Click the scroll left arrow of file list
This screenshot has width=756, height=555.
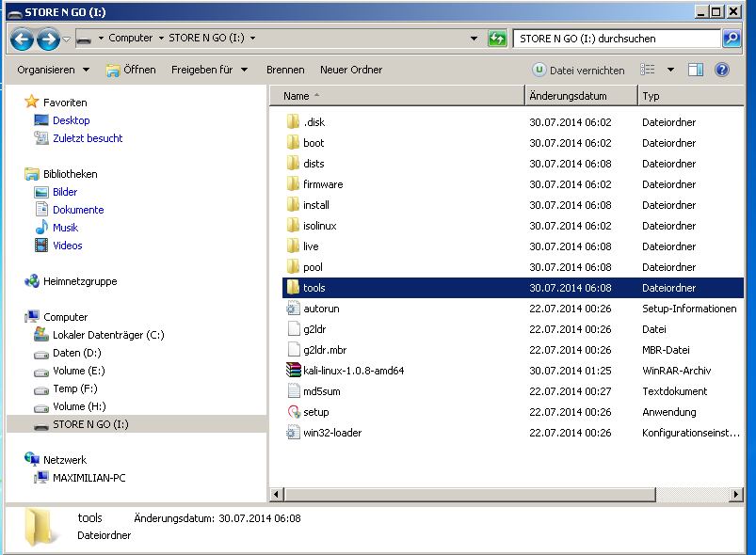pyautogui.click(x=276, y=494)
